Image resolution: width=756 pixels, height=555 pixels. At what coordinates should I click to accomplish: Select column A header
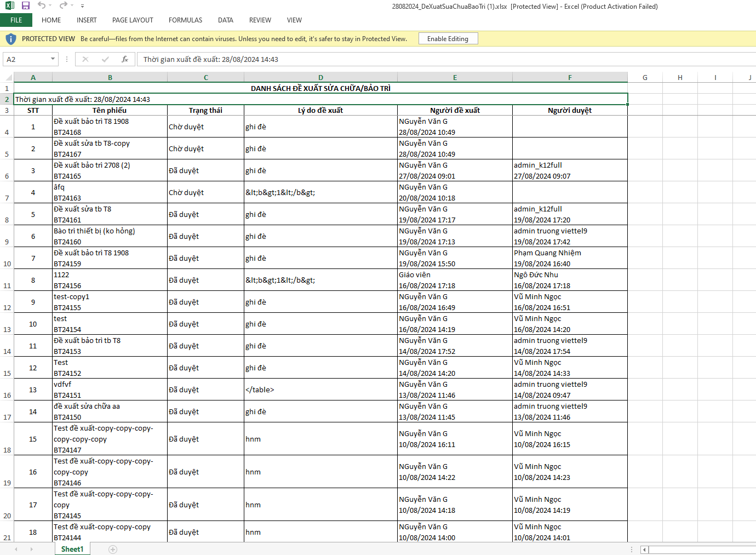33,77
